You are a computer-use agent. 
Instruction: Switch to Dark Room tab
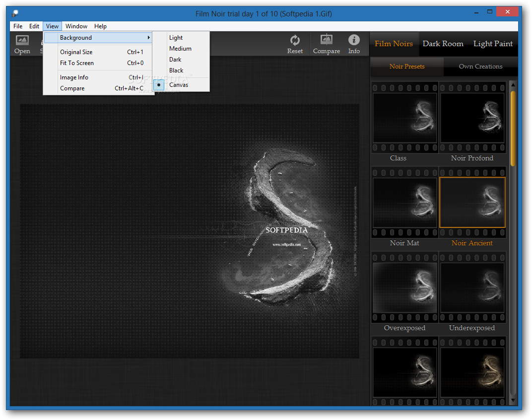tap(443, 44)
